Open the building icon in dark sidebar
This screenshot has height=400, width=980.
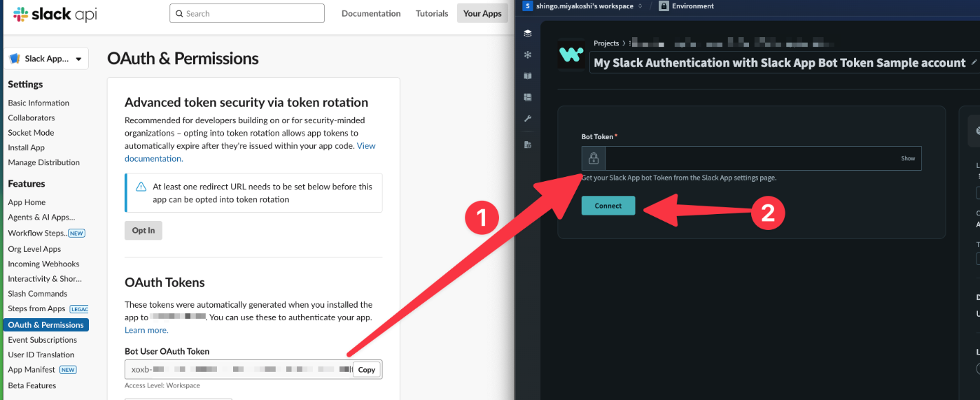tap(528, 144)
